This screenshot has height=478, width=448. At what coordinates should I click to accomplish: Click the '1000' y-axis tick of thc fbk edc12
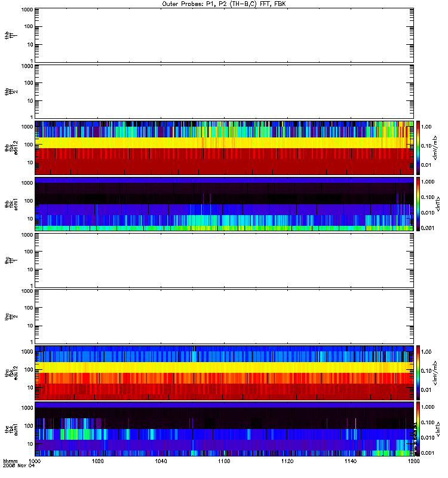[x=27, y=352]
